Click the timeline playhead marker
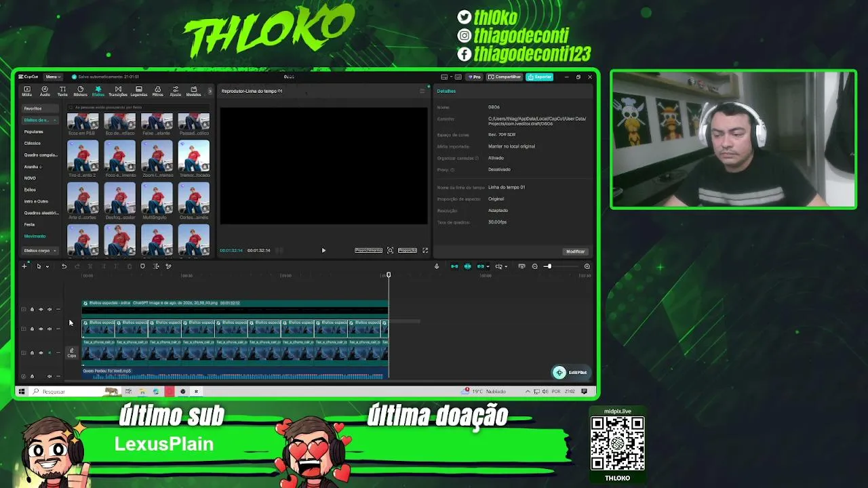Screen dimensions: 868x488 (389, 275)
